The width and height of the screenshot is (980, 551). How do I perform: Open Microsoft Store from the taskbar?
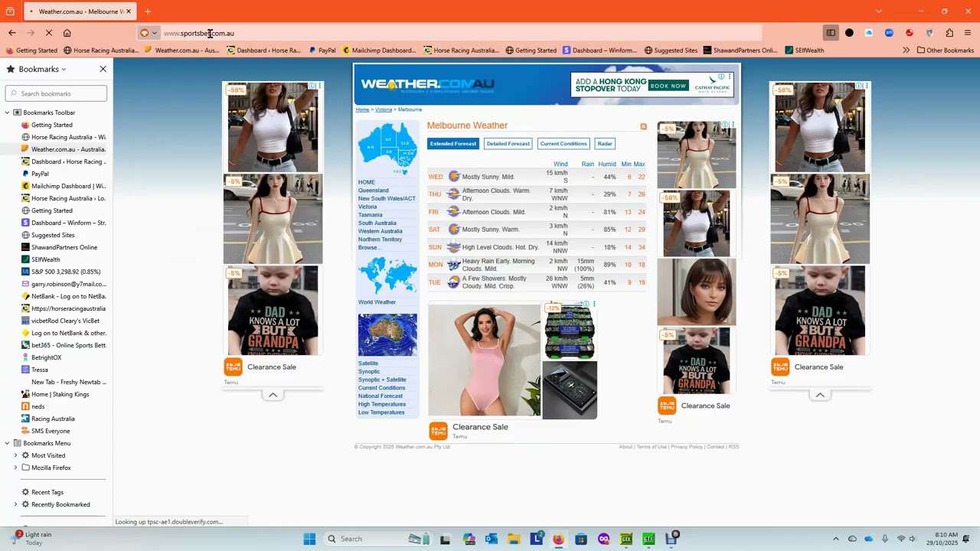pos(581,539)
